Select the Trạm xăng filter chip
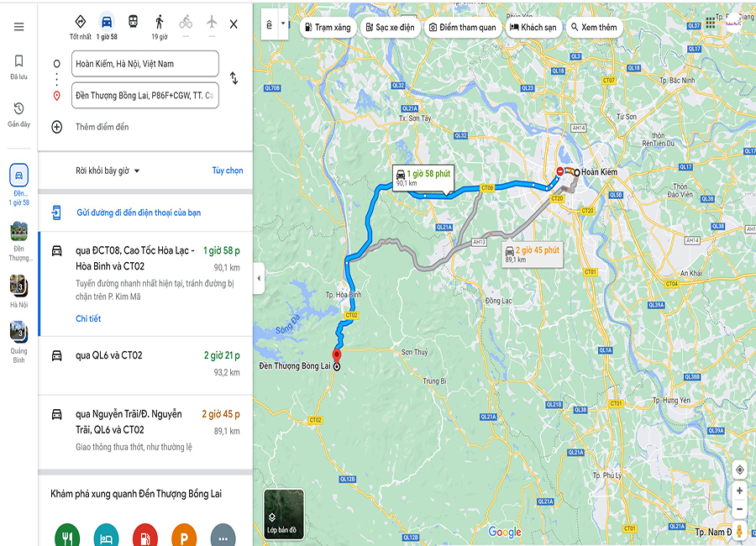Screen dimensions: 756x546 click(x=328, y=28)
